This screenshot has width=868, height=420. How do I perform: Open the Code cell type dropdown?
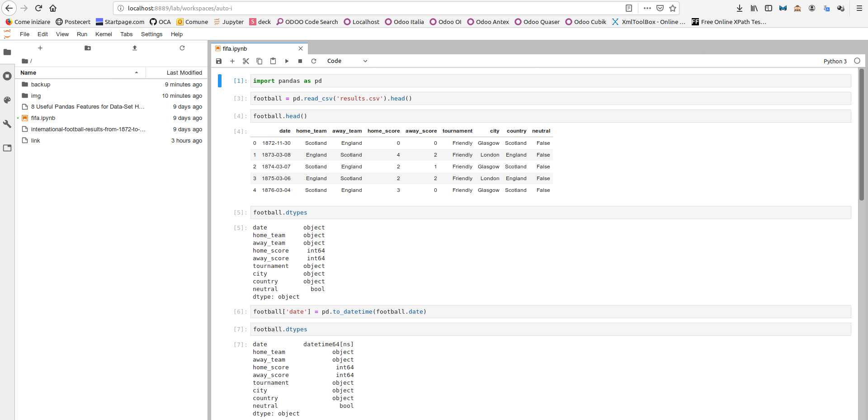pos(347,61)
